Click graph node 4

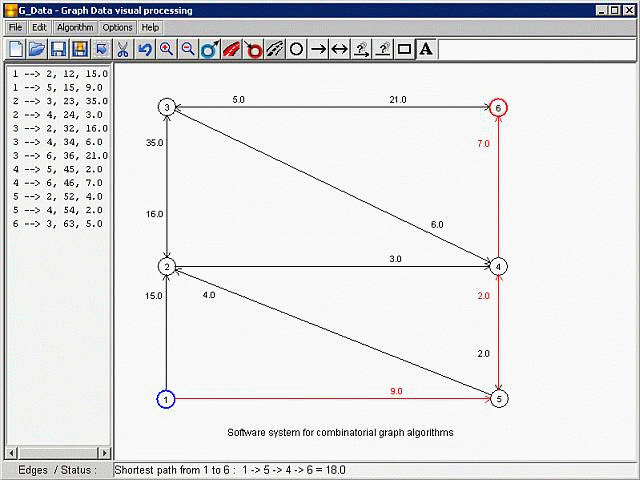[x=498, y=267]
